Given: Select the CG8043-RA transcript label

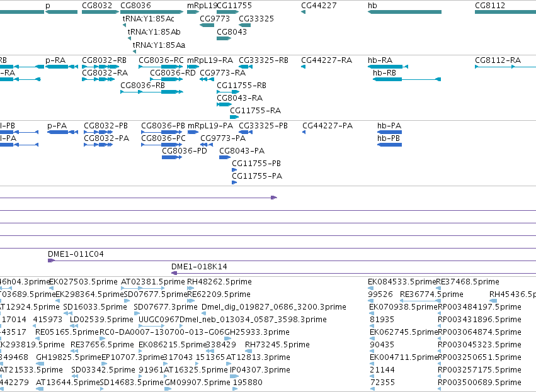Looking at the screenshot, I should 239,98.
